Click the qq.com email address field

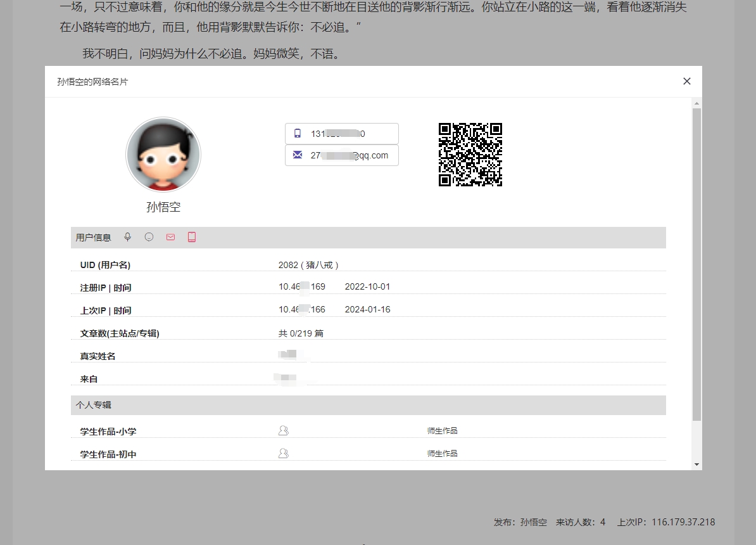coord(342,155)
